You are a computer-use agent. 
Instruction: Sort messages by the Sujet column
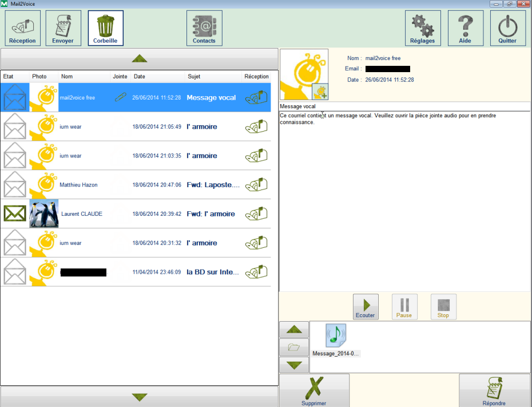(x=213, y=77)
